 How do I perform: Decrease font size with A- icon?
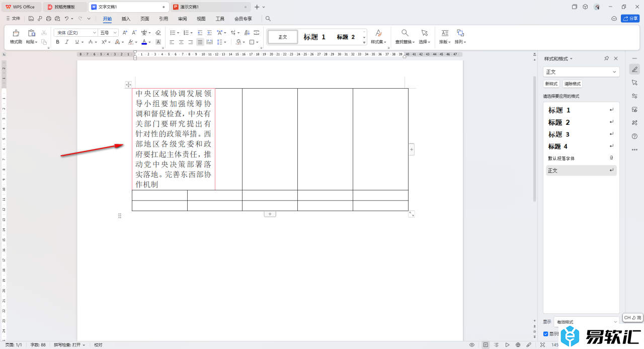[134, 33]
